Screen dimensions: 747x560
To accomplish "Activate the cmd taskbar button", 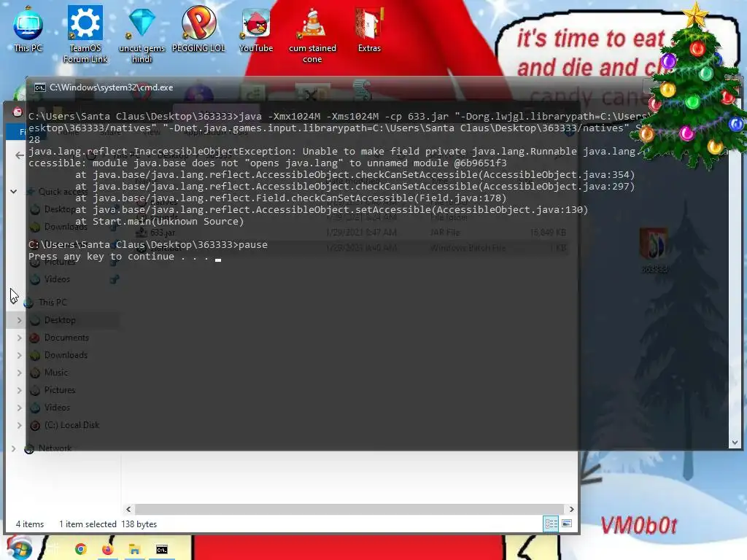I will tap(161, 550).
